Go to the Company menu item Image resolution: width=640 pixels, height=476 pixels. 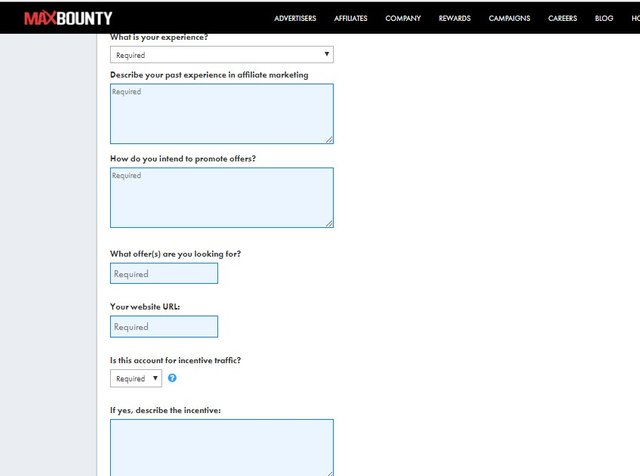click(x=403, y=18)
